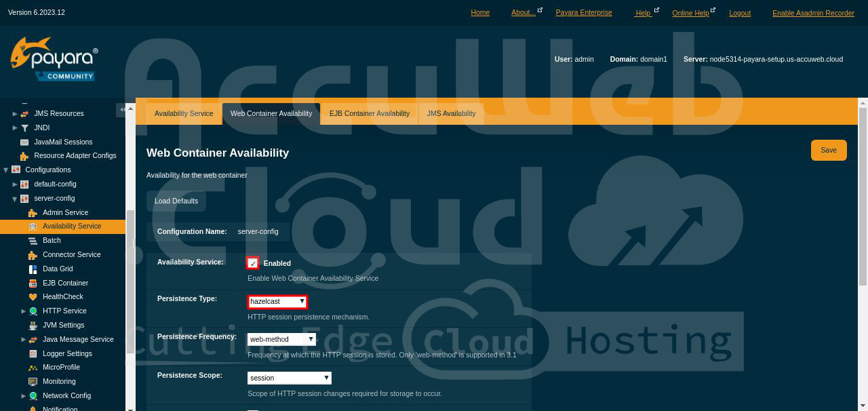Click the server-config icon
This screenshot has height=411, width=868.
[24, 198]
